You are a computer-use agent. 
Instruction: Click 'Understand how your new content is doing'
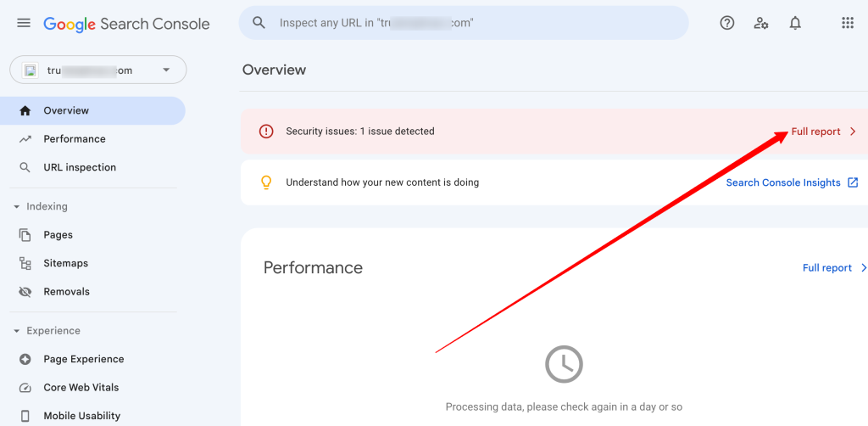pos(382,182)
